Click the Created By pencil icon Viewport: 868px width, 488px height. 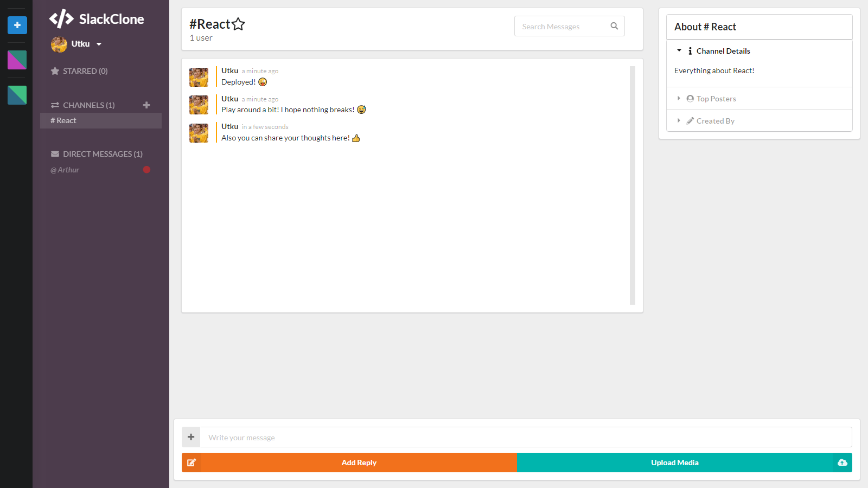pyautogui.click(x=690, y=121)
